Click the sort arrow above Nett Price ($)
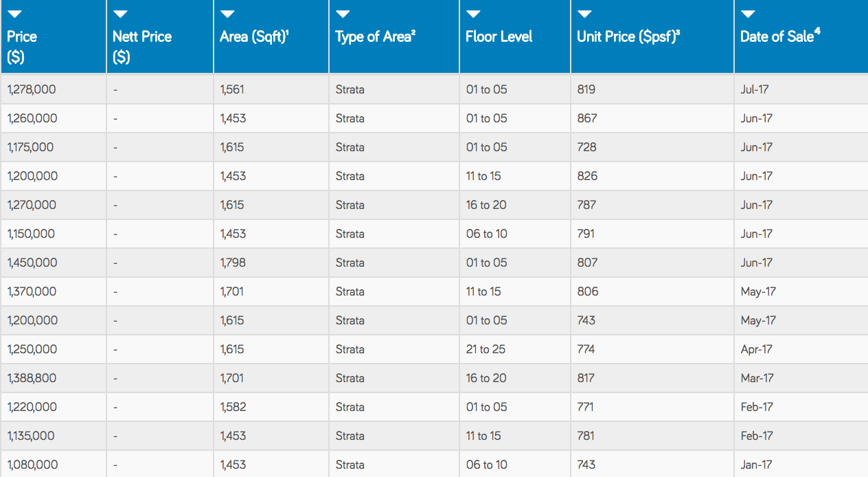The image size is (868, 477). pos(121,14)
